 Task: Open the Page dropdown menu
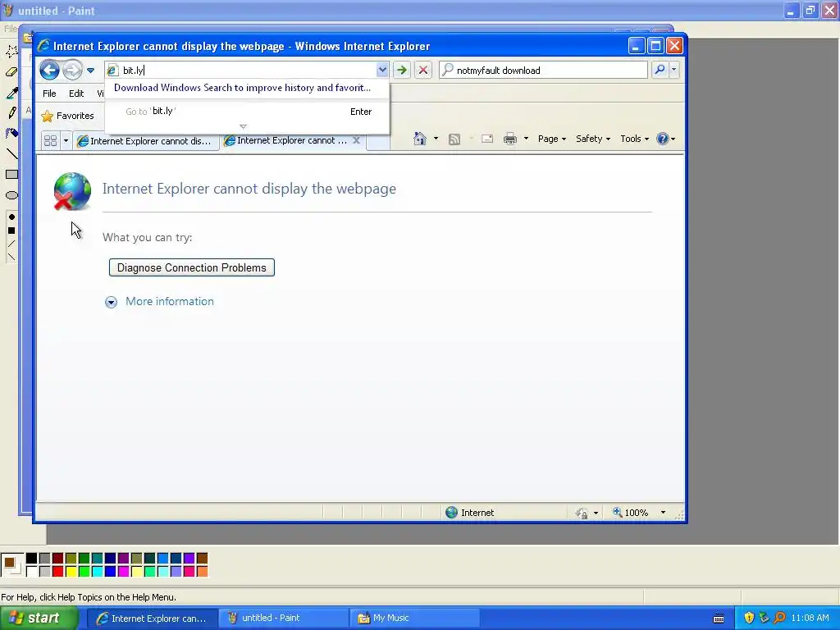(552, 139)
